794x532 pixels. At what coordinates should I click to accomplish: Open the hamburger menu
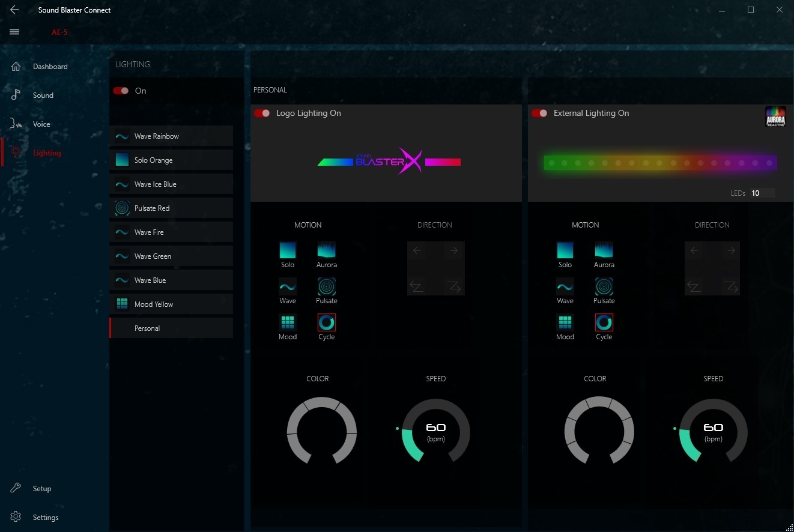tap(15, 32)
